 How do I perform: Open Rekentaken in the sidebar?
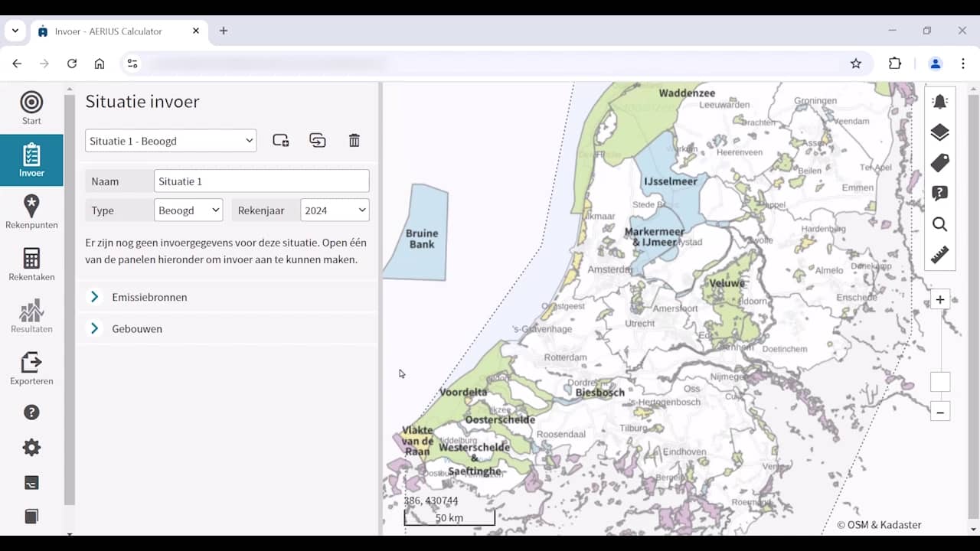[x=31, y=264]
